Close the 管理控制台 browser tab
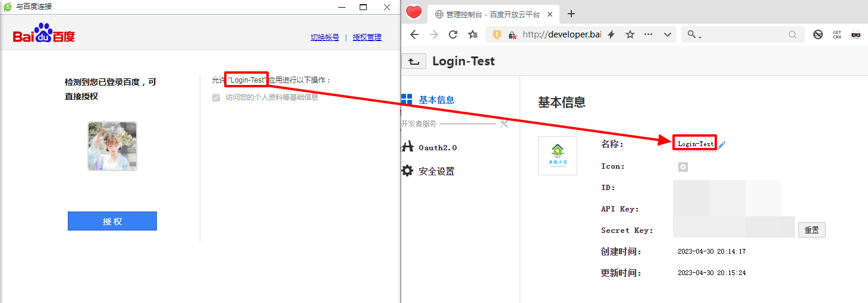Screen dimensions: 868x303 [549, 14]
